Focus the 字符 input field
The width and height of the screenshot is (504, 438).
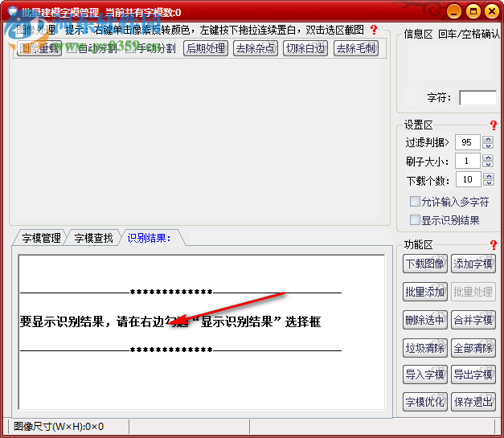pyautogui.click(x=478, y=98)
